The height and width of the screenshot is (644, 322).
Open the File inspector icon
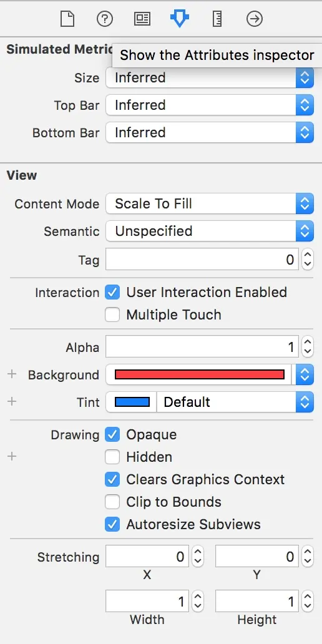coord(67,19)
